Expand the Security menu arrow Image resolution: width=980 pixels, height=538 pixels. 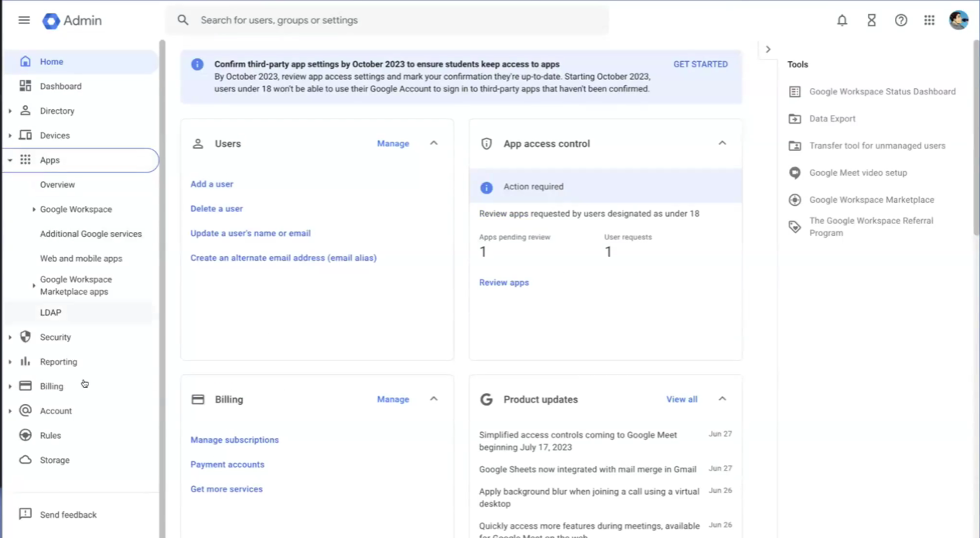(x=10, y=338)
